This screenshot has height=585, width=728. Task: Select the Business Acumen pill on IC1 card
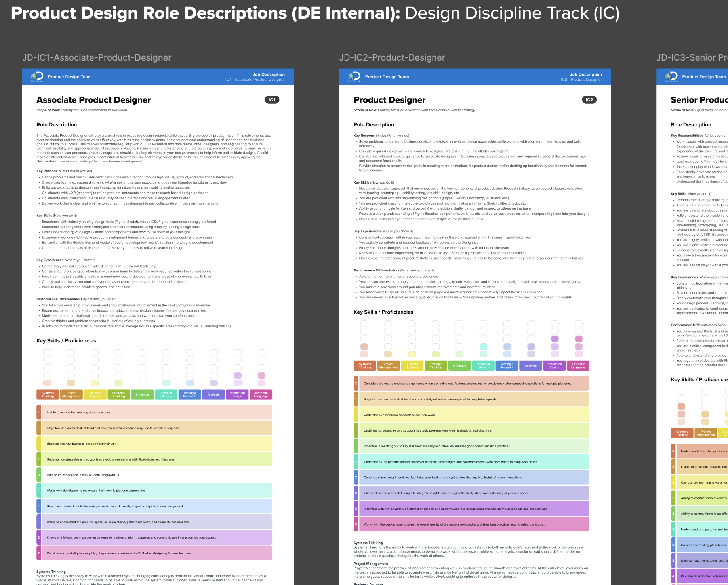[x=95, y=394]
